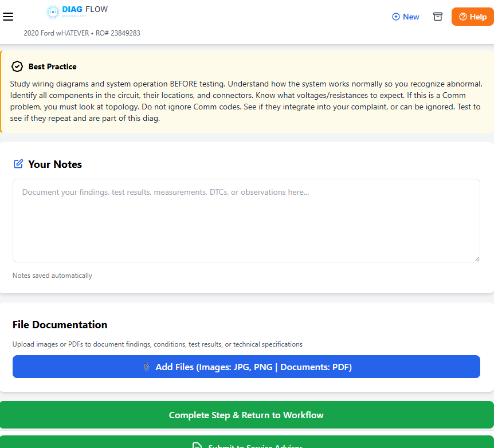Click the Your Notes section heading

coord(55,164)
